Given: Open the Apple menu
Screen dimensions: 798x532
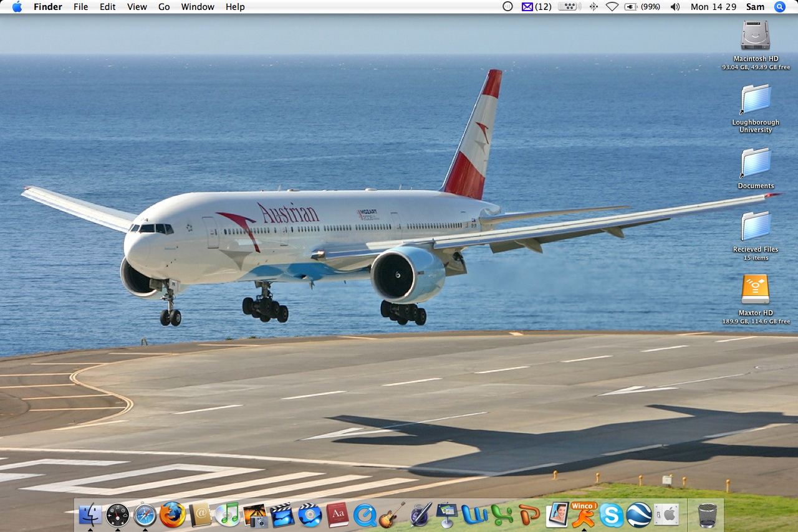Looking at the screenshot, I should point(17,7).
